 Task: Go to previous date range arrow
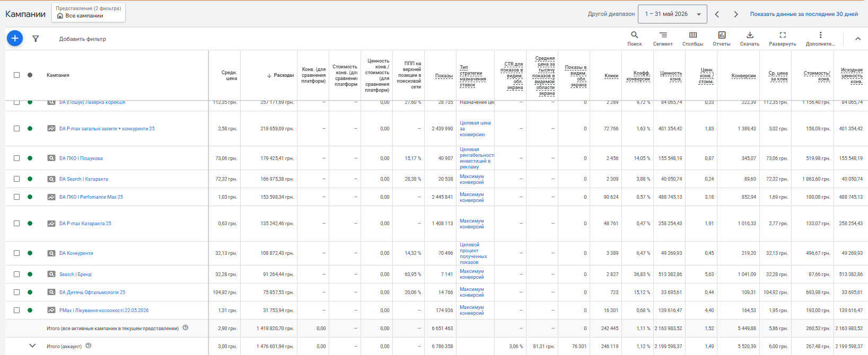tap(717, 14)
